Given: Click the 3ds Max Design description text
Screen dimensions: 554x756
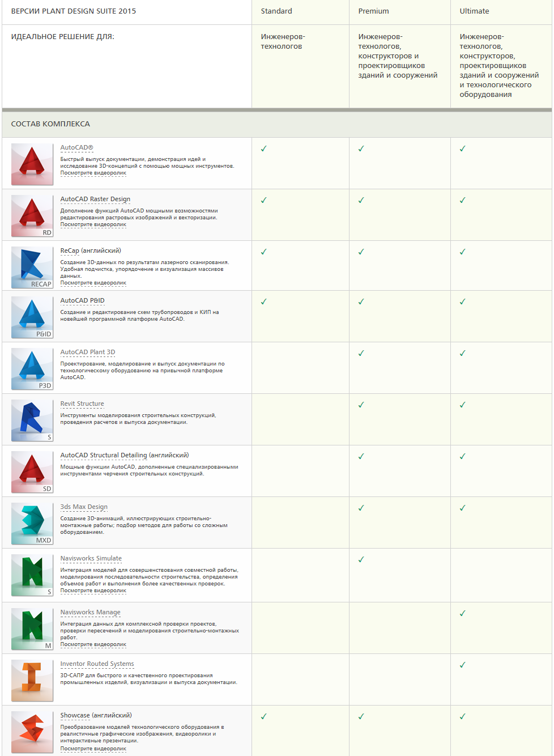Looking at the screenshot, I should [x=144, y=525].
